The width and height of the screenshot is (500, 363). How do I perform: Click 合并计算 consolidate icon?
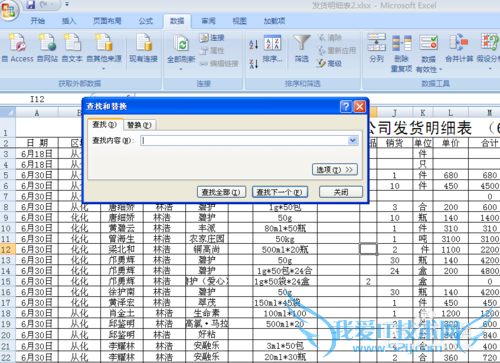point(459,48)
